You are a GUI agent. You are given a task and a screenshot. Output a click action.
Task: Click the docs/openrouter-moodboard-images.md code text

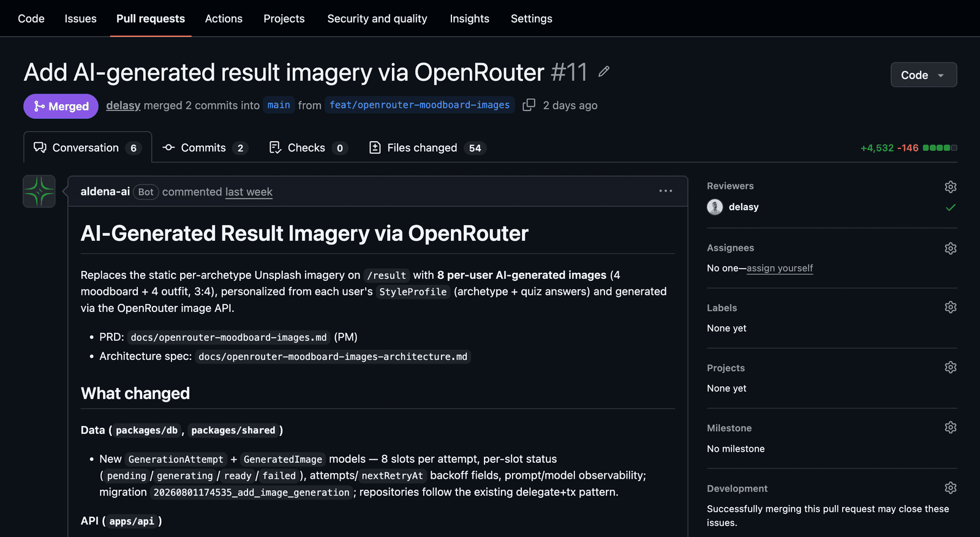pyautogui.click(x=229, y=337)
